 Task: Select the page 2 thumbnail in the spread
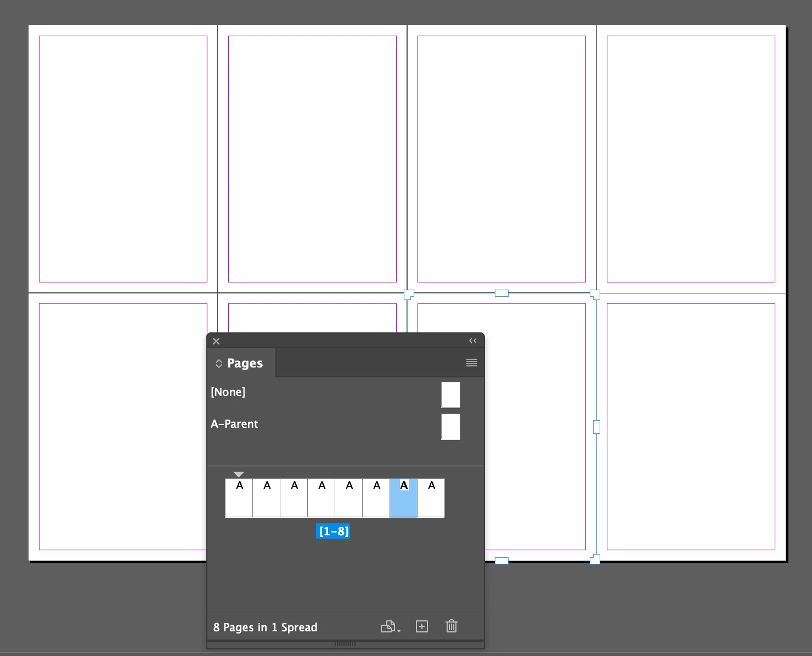pos(267,498)
